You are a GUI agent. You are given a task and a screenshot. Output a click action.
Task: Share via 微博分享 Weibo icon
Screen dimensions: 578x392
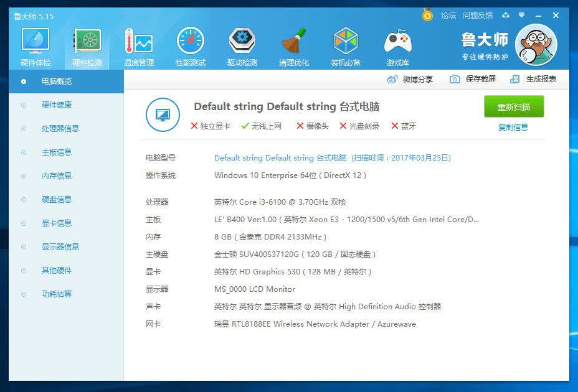(410, 79)
